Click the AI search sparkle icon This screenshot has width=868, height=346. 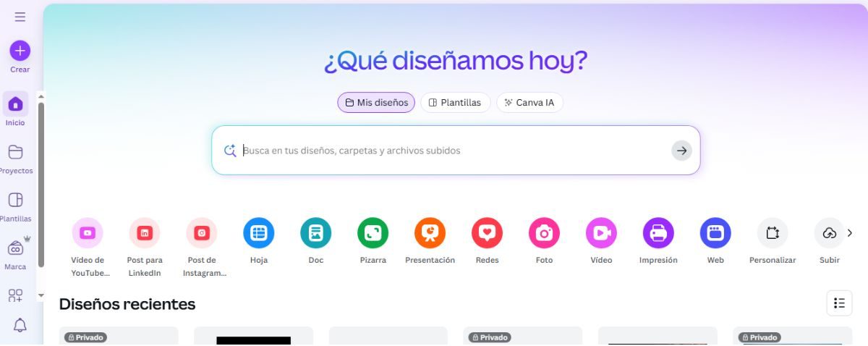tap(230, 151)
